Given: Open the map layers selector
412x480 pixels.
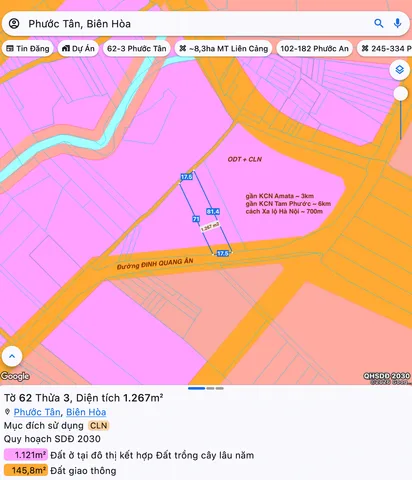Looking at the screenshot, I should click(399, 70).
